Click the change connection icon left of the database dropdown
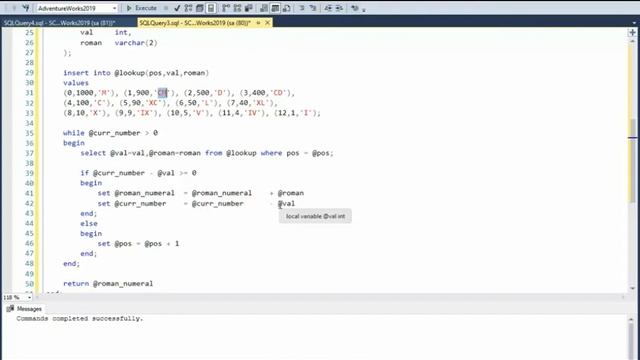Screen dimensions: 640x360 26,8
